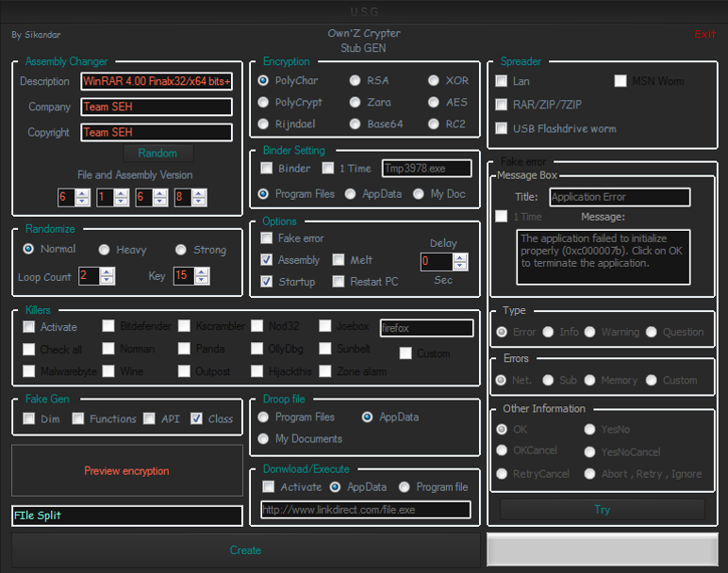Select My Doc in Binder Setting

tap(420, 194)
